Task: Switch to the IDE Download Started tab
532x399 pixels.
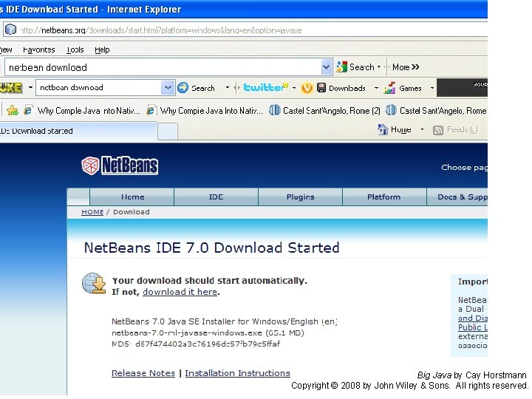Action: [x=78, y=131]
